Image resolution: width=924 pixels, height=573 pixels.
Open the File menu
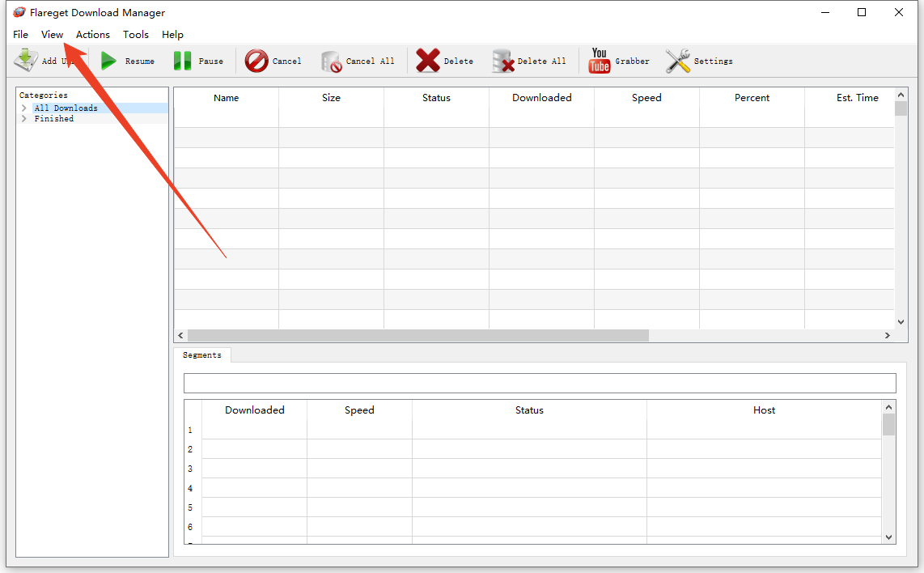tap(20, 34)
